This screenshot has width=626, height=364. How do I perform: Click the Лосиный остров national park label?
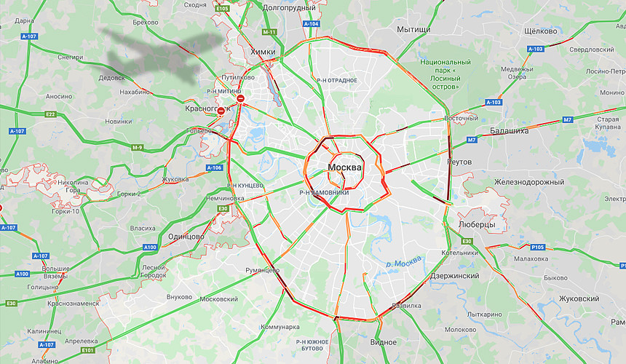[445, 74]
